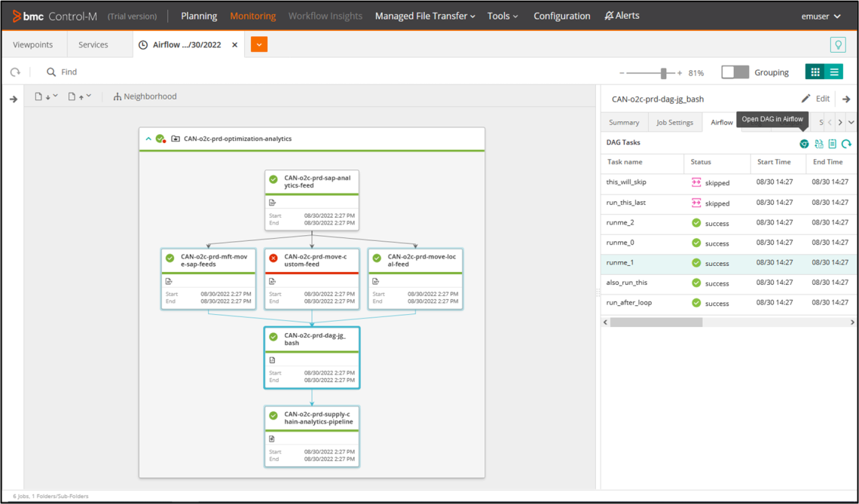859x504 pixels.
Task: Expand the download jobs dropdown arrow
Action: (55, 96)
